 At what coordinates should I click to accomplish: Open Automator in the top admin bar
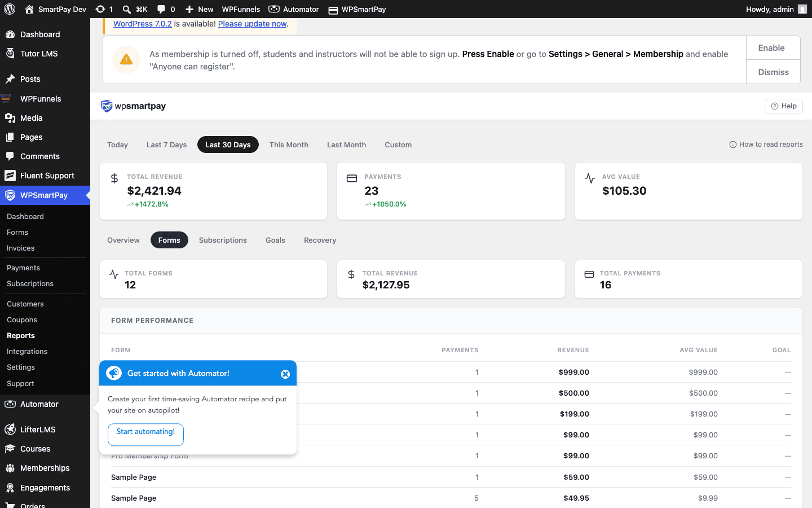[294, 9]
